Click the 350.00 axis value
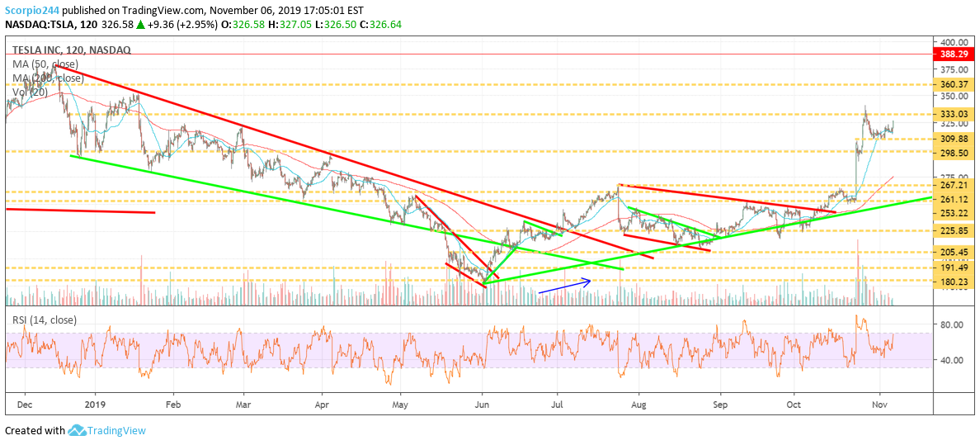980x445 pixels. coord(954,97)
